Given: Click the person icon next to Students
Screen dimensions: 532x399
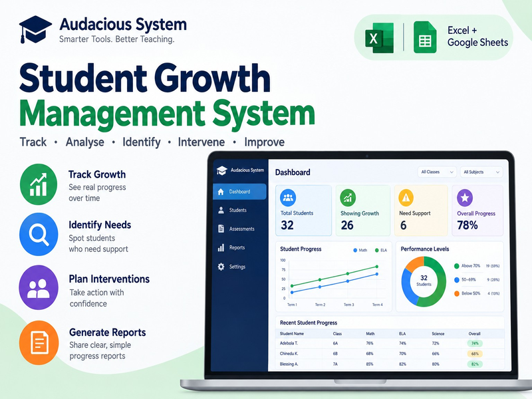Looking at the screenshot, I should pyautogui.click(x=221, y=210).
